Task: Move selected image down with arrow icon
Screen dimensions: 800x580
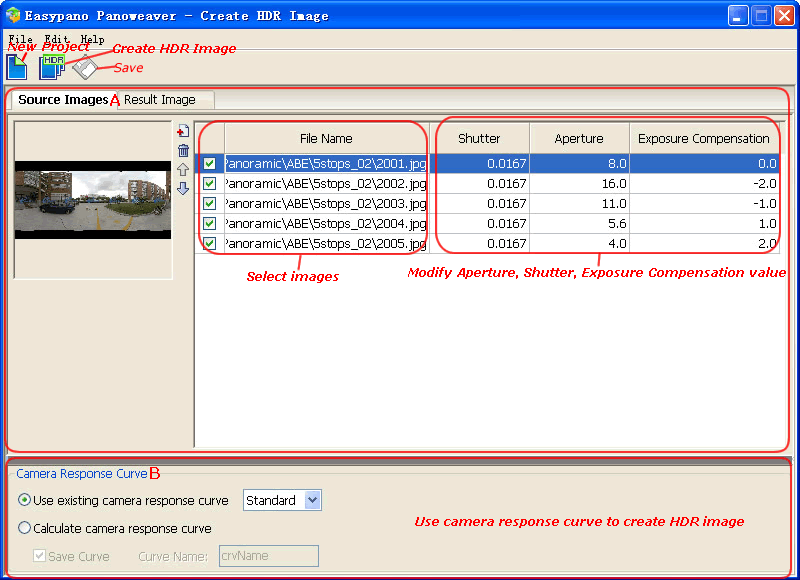Action: point(183,188)
